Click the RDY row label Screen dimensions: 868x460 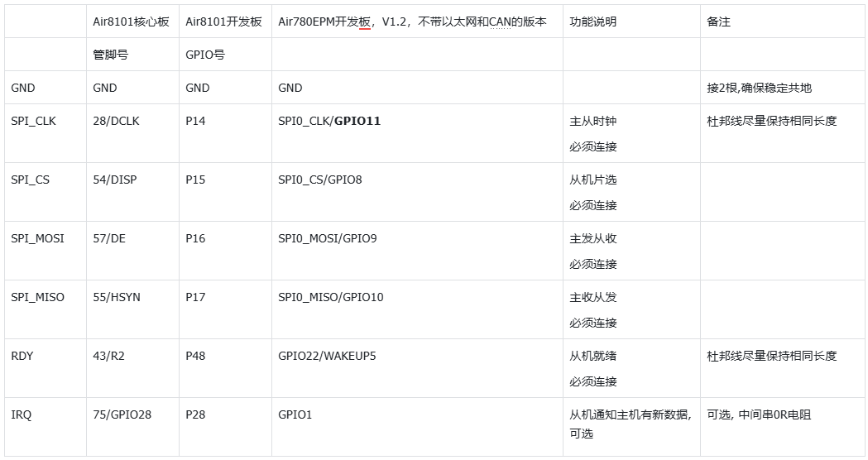pos(22,356)
